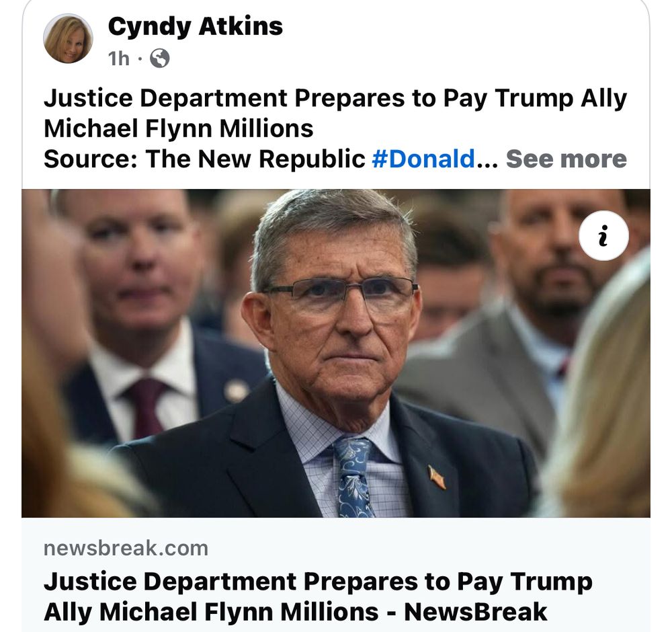Click the globe public audience icon
The width and height of the screenshot is (672, 632).
click(159, 58)
